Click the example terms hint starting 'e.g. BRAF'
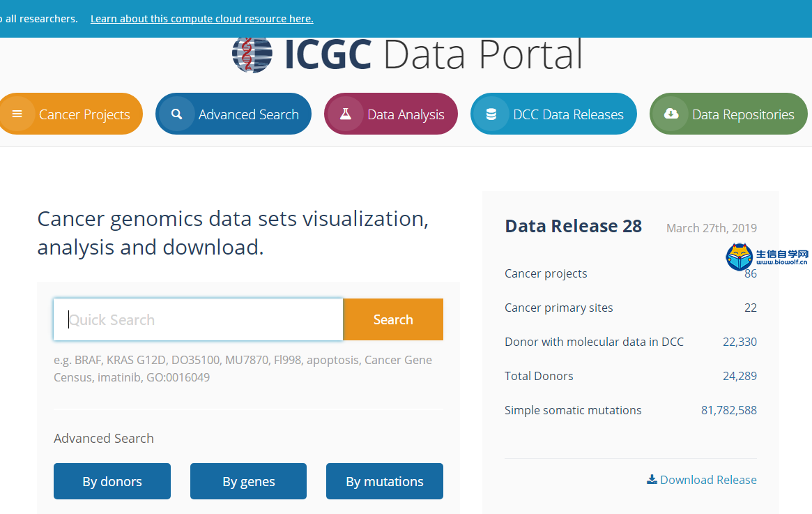This screenshot has width=812, height=514. [243, 368]
